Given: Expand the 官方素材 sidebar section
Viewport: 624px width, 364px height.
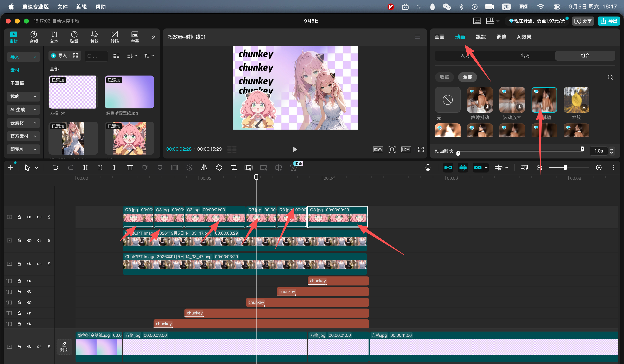Looking at the screenshot, I should tap(23, 136).
